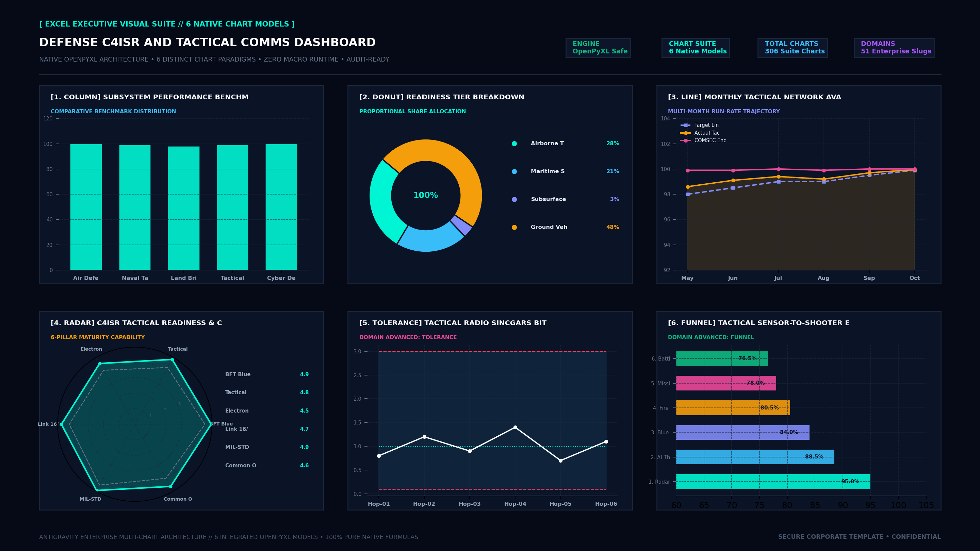Click the Link 16/ score 4.7
Viewport: 980px width, 551px height.
304,429
